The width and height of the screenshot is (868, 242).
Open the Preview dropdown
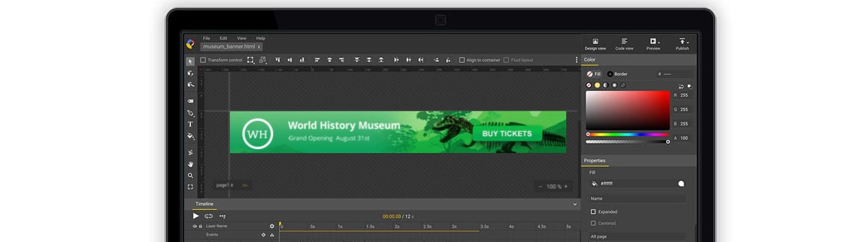pos(653,44)
